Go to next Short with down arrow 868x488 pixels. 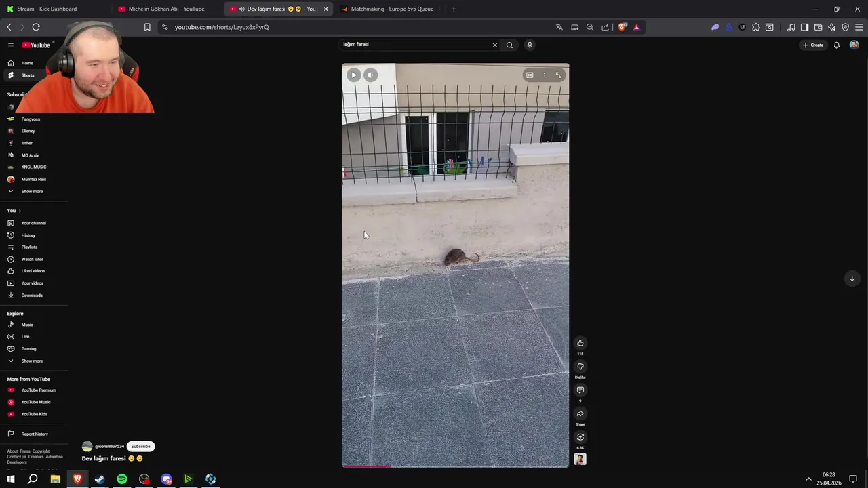[x=852, y=279]
